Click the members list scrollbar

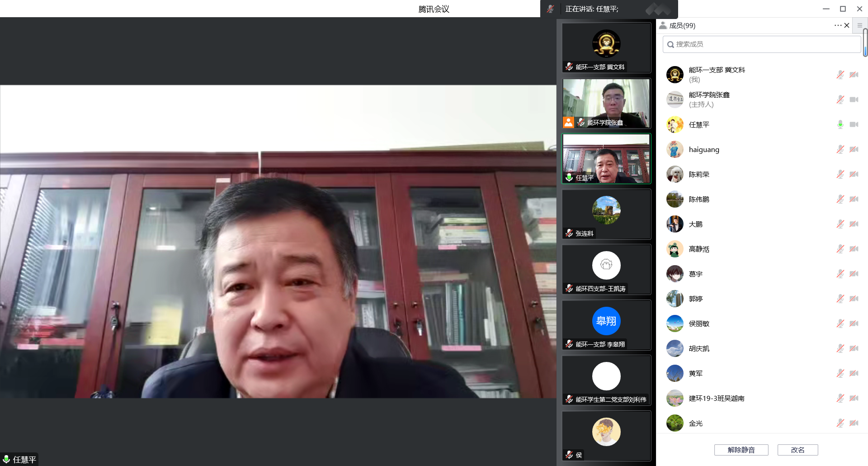coord(865,43)
